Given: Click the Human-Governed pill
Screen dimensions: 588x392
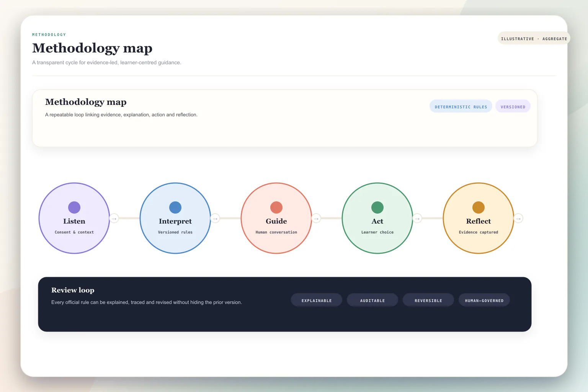Looking at the screenshot, I should pos(484,300).
